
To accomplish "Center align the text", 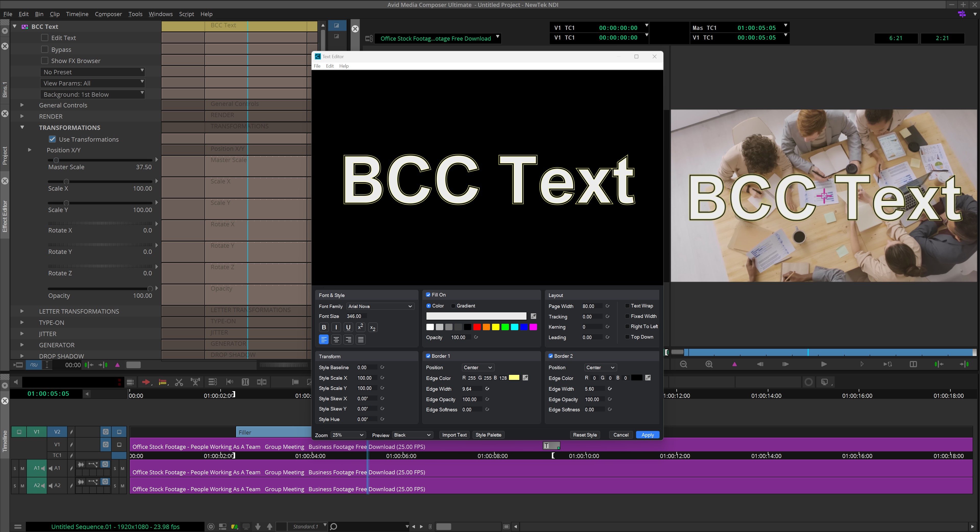I will pyautogui.click(x=336, y=340).
